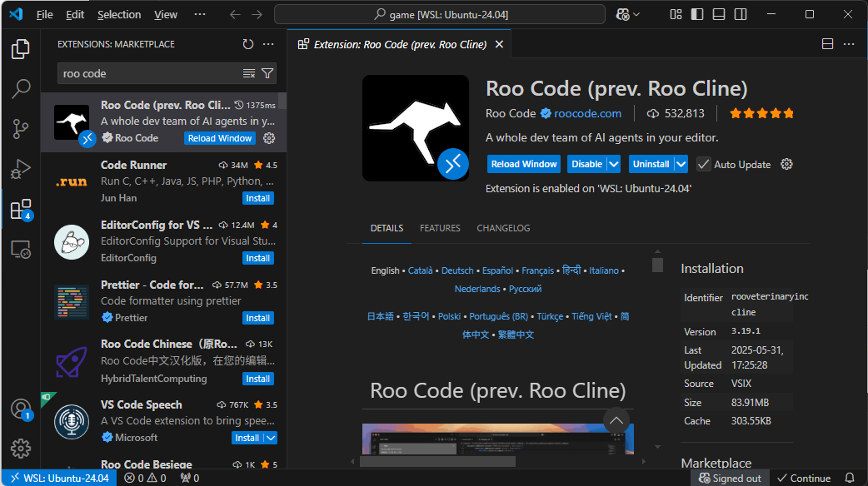Click the five-star rating
The image size is (868, 486).
coord(761,113)
